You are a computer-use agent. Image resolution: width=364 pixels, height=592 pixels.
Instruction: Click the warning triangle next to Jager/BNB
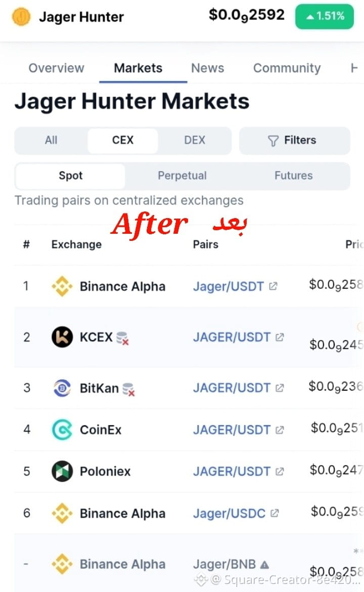click(x=265, y=565)
